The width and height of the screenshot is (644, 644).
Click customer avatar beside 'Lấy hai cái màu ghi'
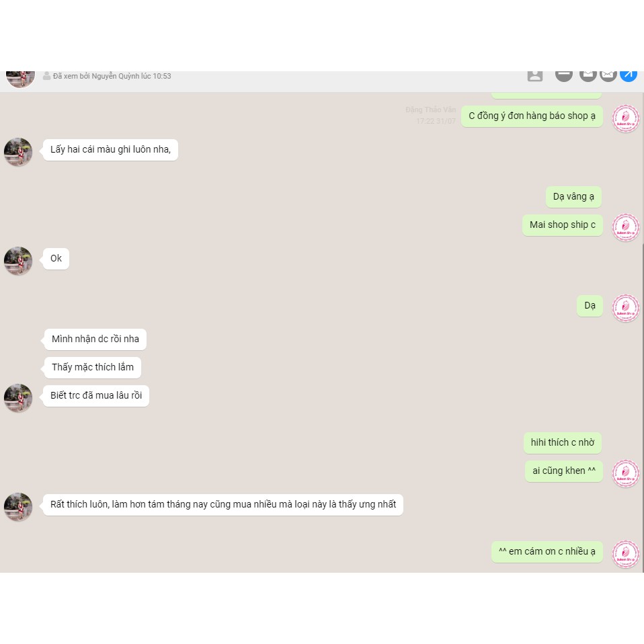pos(18,152)
